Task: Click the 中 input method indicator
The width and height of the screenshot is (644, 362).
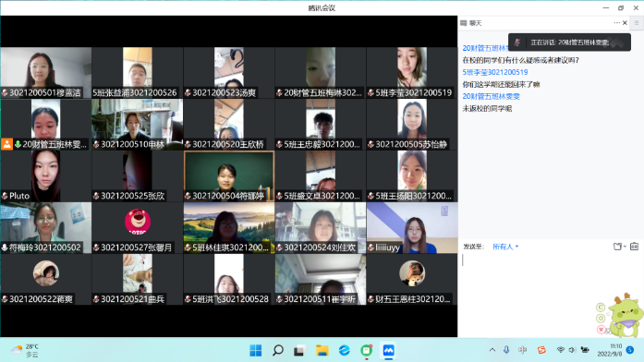Action: [x=522, y=350]
